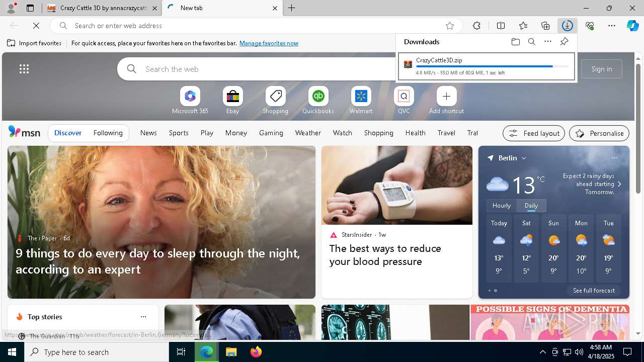The image size is (644, 362).
Task: Show hidden system tray icons
Action: 542,352
